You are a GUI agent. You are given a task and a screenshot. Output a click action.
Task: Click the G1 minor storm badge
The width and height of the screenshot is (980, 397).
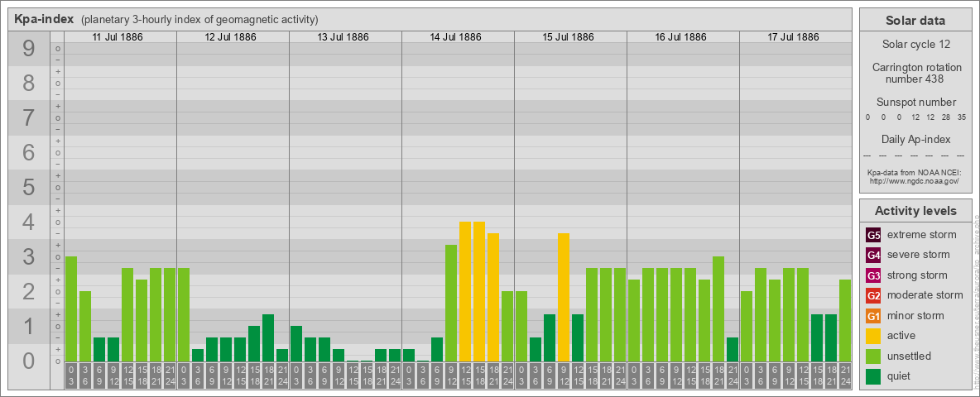[873, 316]
